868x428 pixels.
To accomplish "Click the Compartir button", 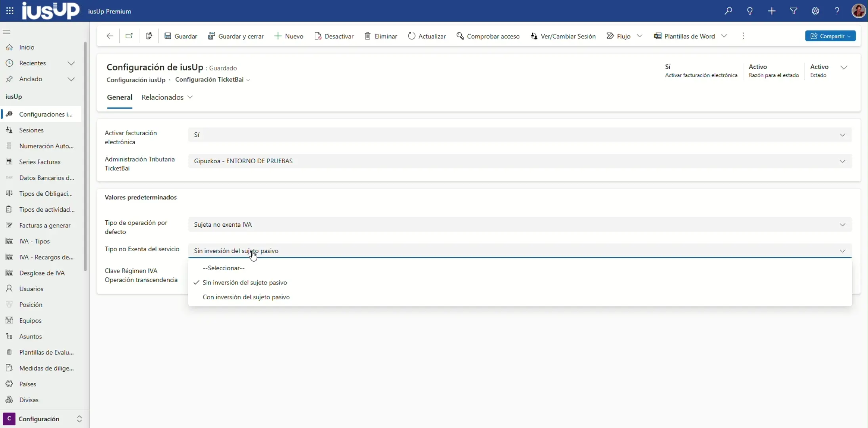I will [x=830, y=36].
